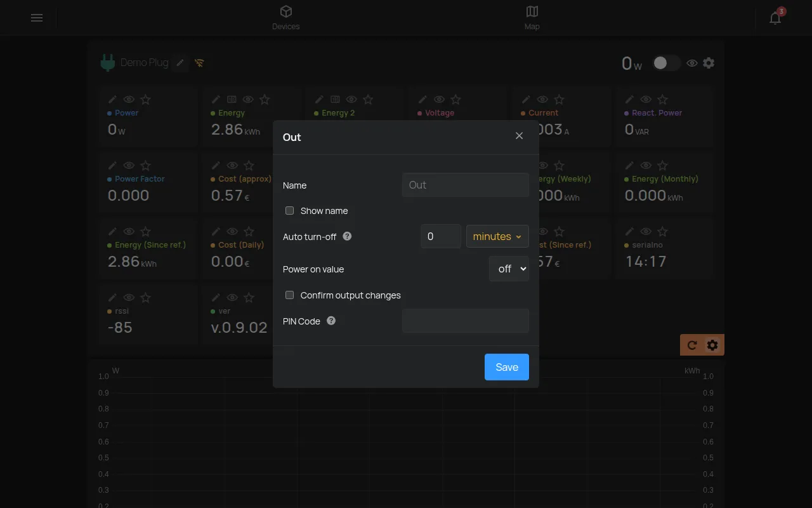
Task: Go to the Devices tab
Action: point(286,18)
